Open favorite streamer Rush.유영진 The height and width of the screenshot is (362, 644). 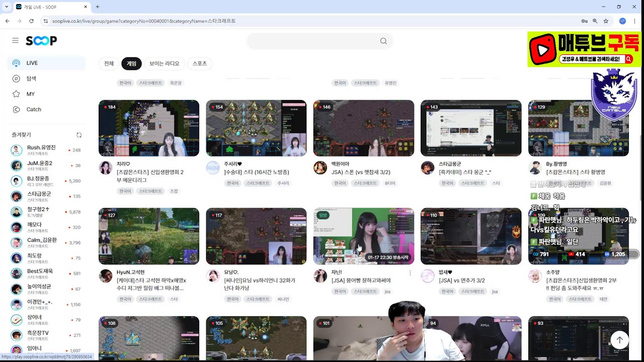pyautogui.click(x=46, y=150)
